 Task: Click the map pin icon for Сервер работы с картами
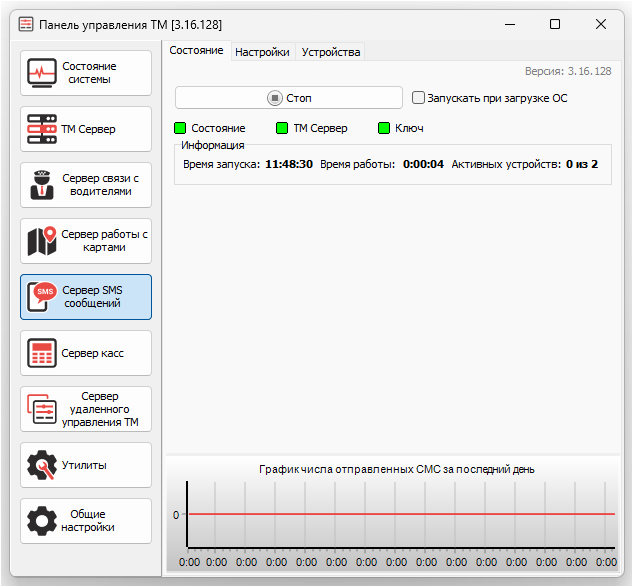coord(42,241)
